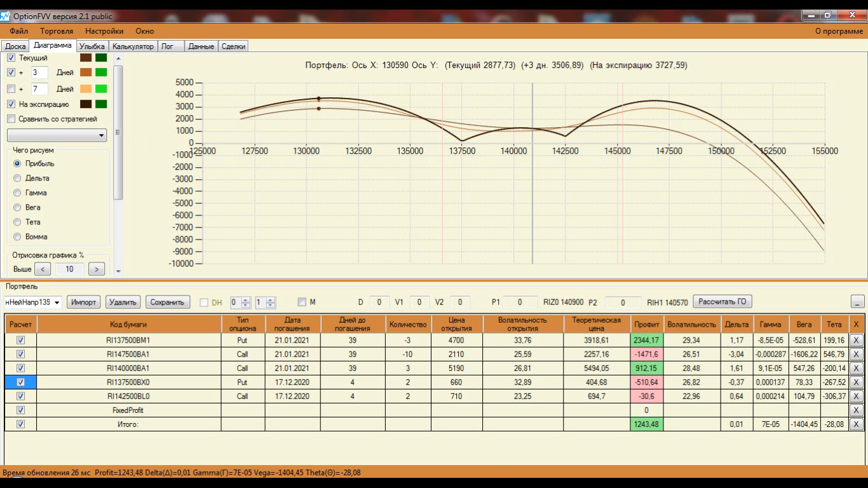Switch to the Улыбка tab

click(93, 46)
